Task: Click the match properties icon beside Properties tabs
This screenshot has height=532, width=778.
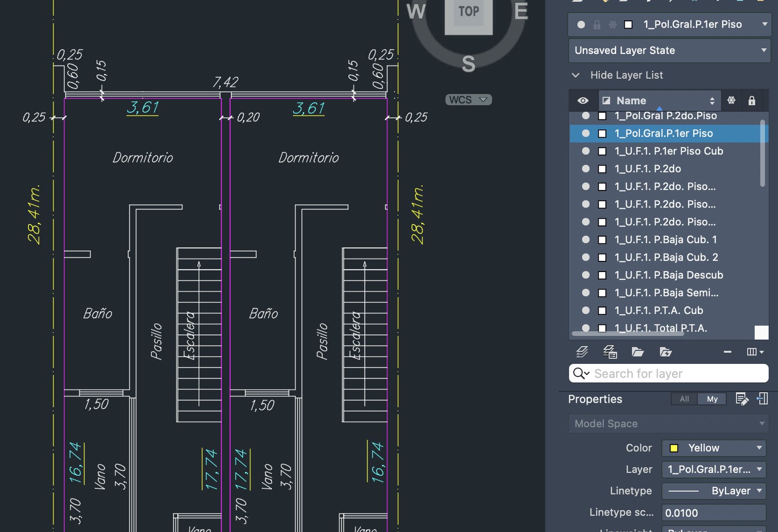Action: coord(762,399)
